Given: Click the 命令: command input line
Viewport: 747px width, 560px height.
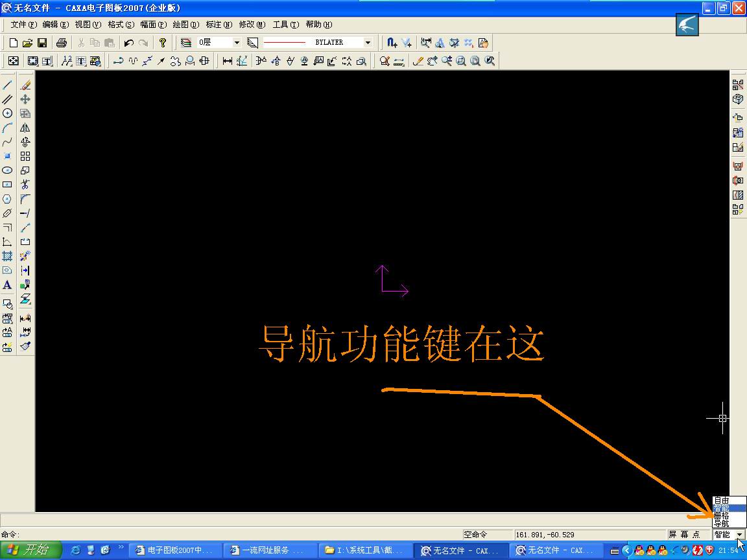Looking at the screenshot, I should [231, 535].
